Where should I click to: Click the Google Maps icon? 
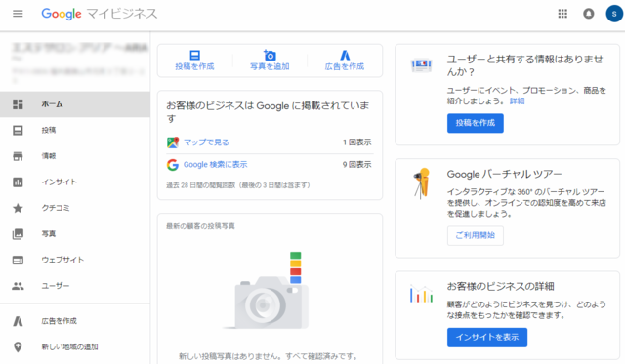coord(173,142)
